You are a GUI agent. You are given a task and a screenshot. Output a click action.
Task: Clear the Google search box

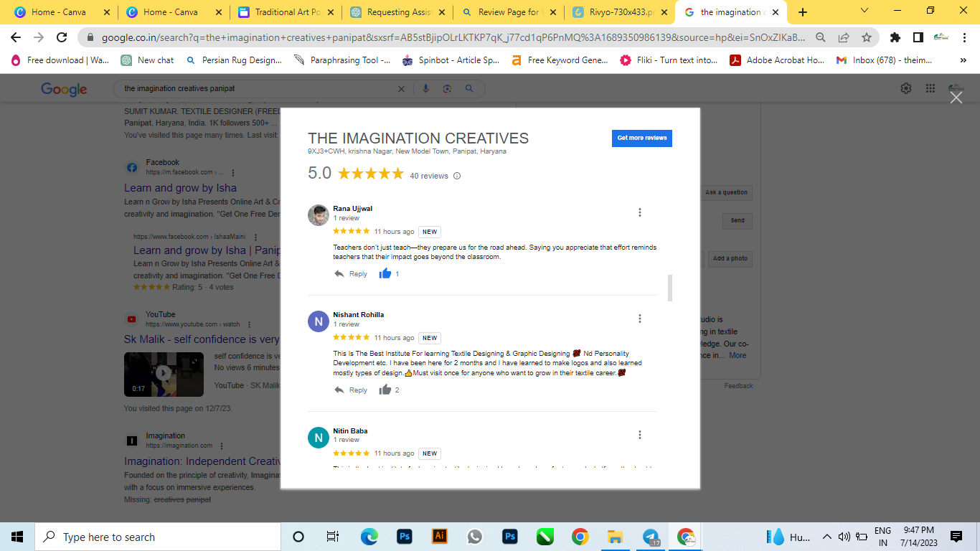click(x=402, y=88)
